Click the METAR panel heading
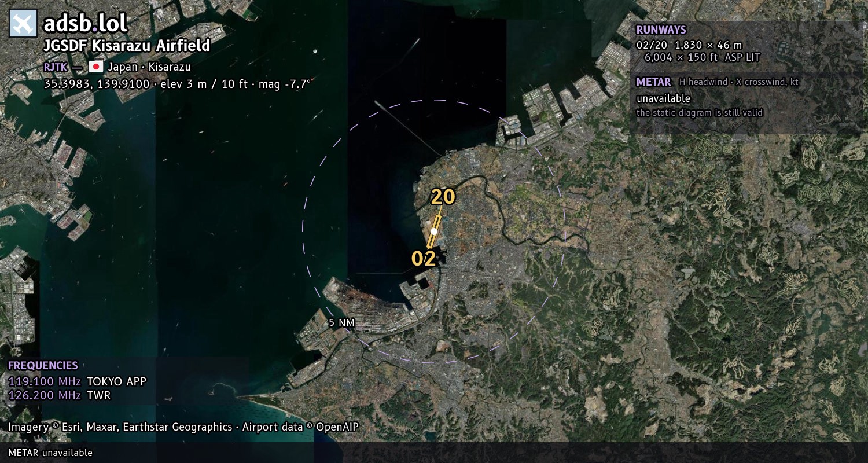Screen dimensions: 868x463 click(653, 82)
